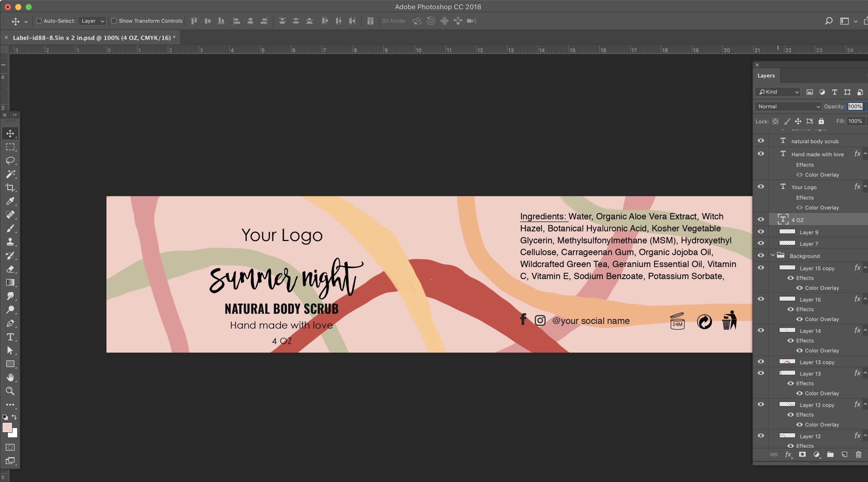The width and height of the screenshot is (868, 482).
Task: Hide Layer 9
Action: pyautogui.click(x=761, y=232)
